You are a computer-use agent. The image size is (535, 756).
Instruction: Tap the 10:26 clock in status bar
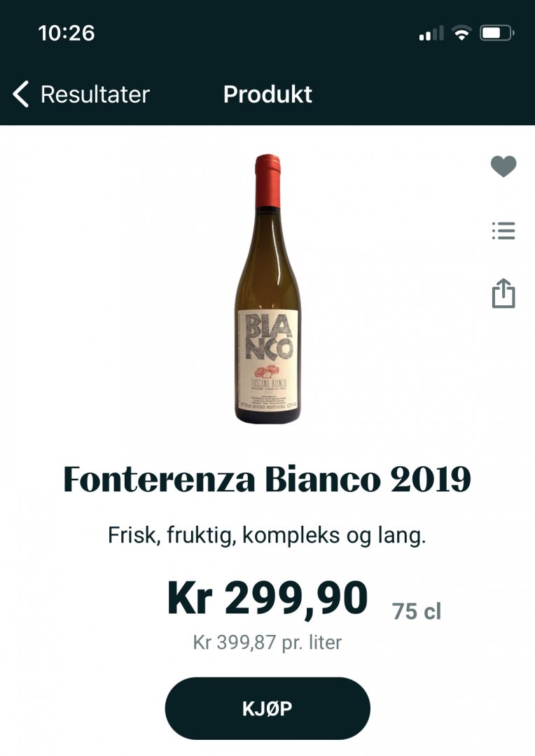click(x=67, y=34)
